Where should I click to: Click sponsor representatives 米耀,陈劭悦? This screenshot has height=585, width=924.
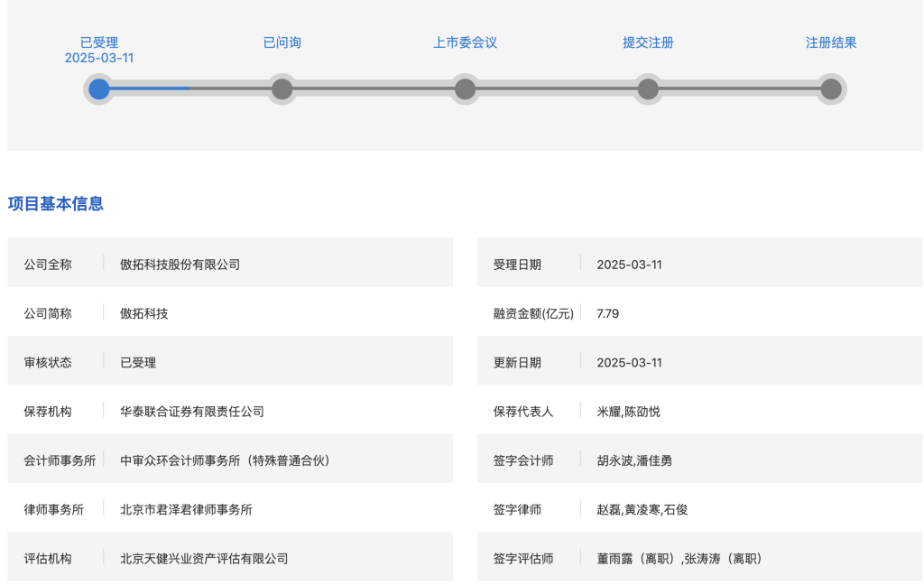pyautogui.click(x=629, y=412)
